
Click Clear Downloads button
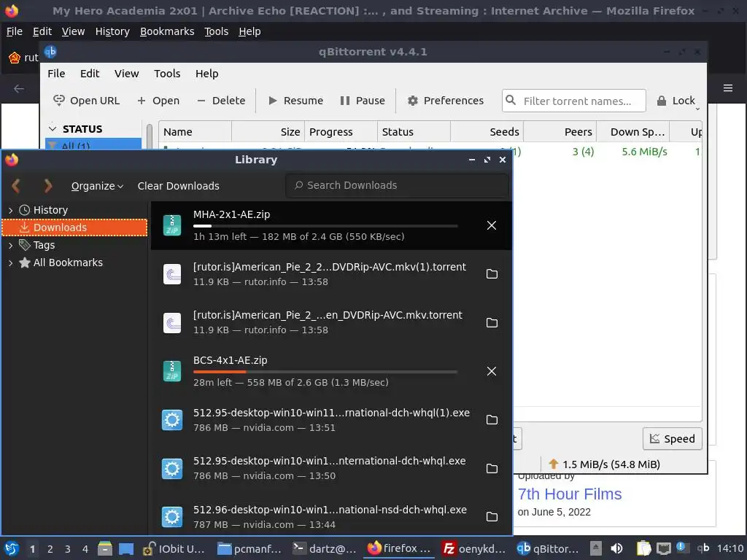(179, 186)
